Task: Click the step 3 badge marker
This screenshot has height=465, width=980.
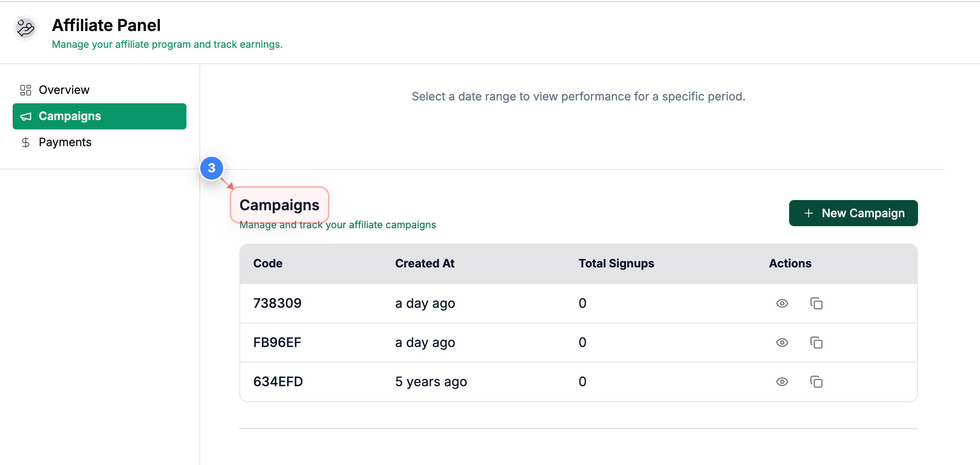Action: coord(212,168)
